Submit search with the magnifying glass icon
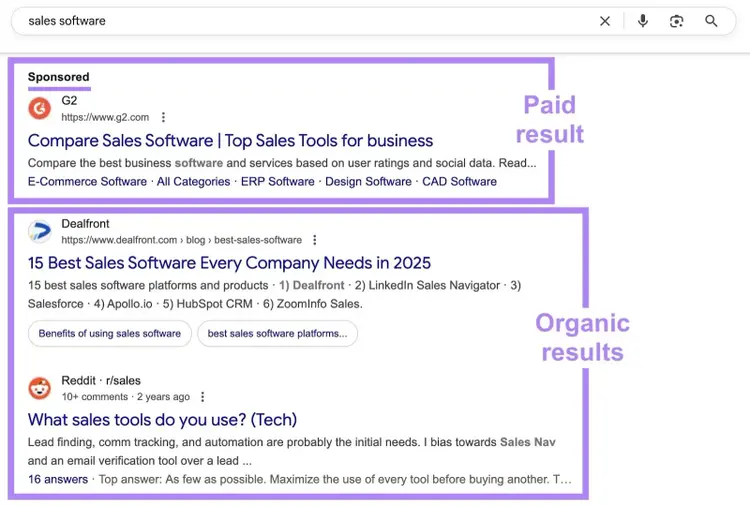 point(711,21)
